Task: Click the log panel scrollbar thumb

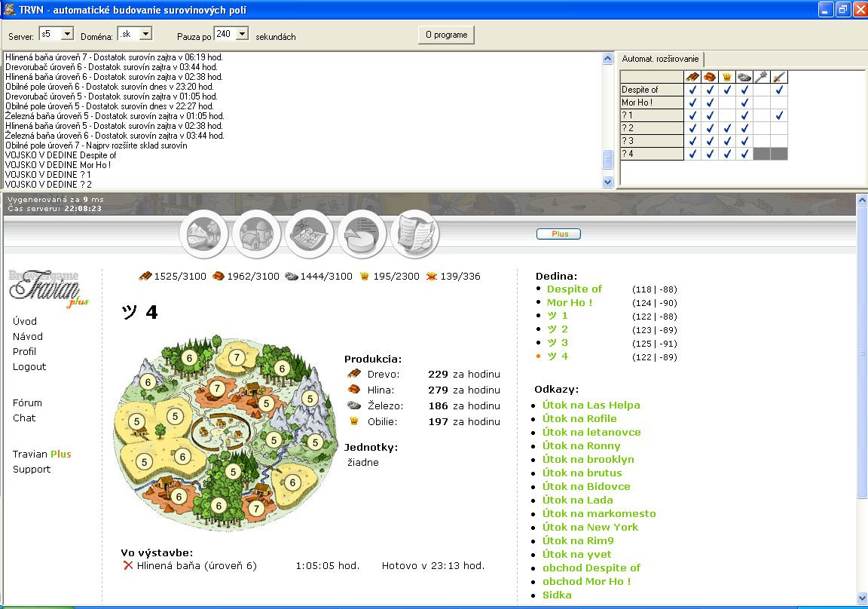Action: (607, 160)
